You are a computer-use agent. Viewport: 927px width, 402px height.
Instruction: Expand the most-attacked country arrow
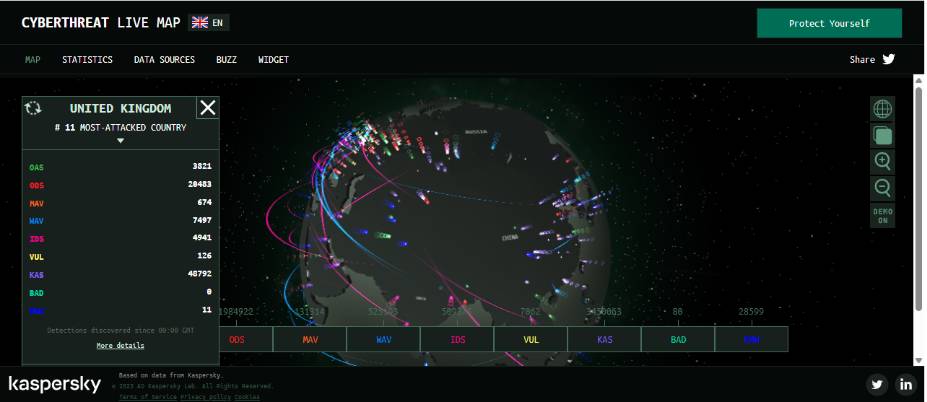click(x=120, y=141)
